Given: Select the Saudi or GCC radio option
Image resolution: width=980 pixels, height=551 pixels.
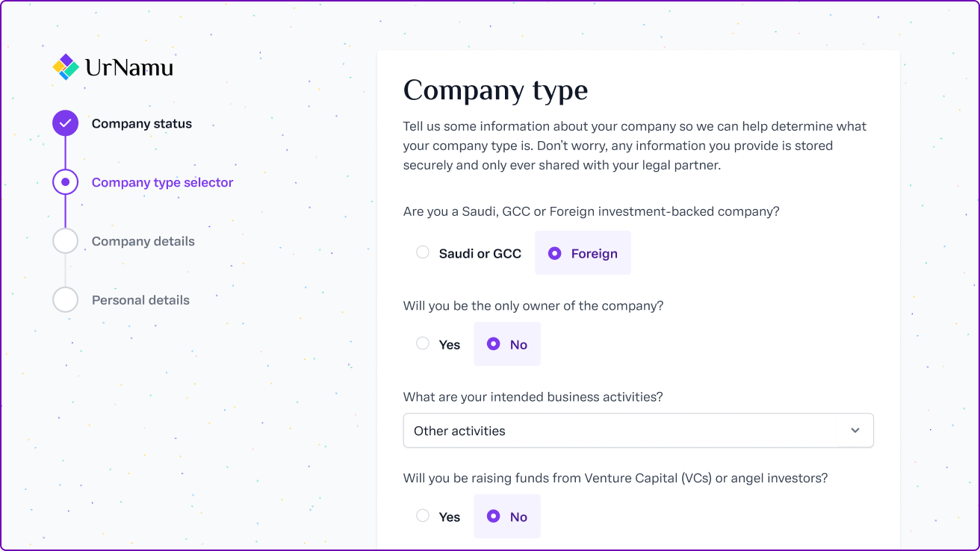Looking at the screenshot, I should (423, 253).
